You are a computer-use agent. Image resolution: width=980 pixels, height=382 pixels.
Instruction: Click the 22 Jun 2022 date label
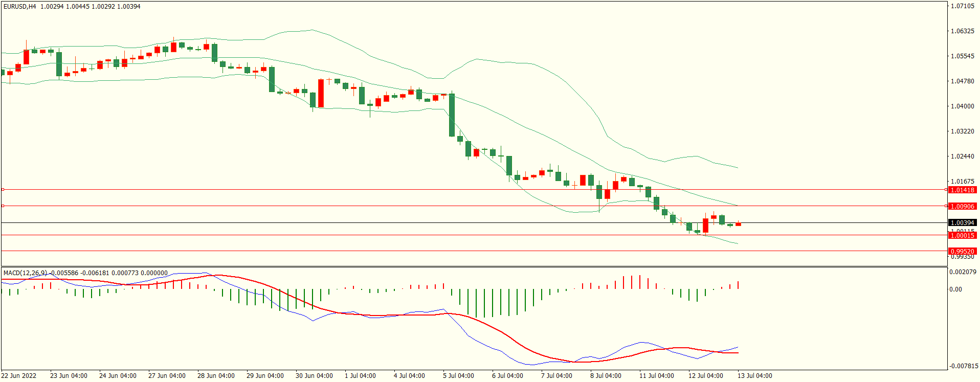coord(19,376)
